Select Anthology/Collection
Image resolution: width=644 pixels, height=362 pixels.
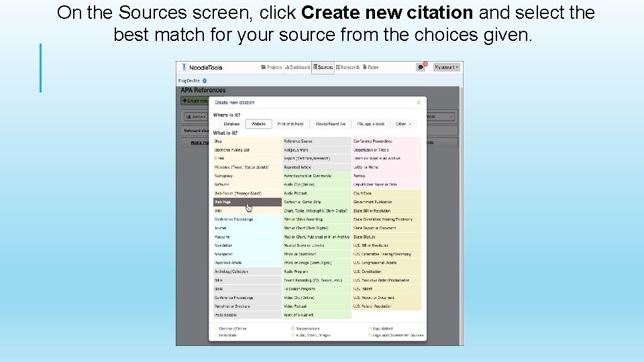[248, 271]
